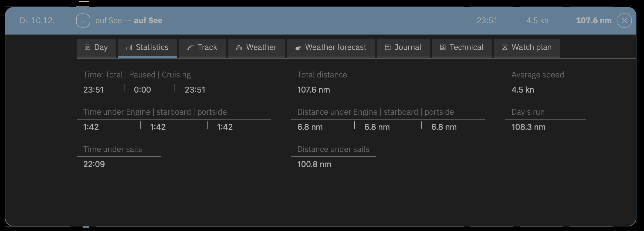Image resolution: width=644 pixels, height=231 pixels.
Task: Click the Technical tab icon
Action: (x=443, y=47)
